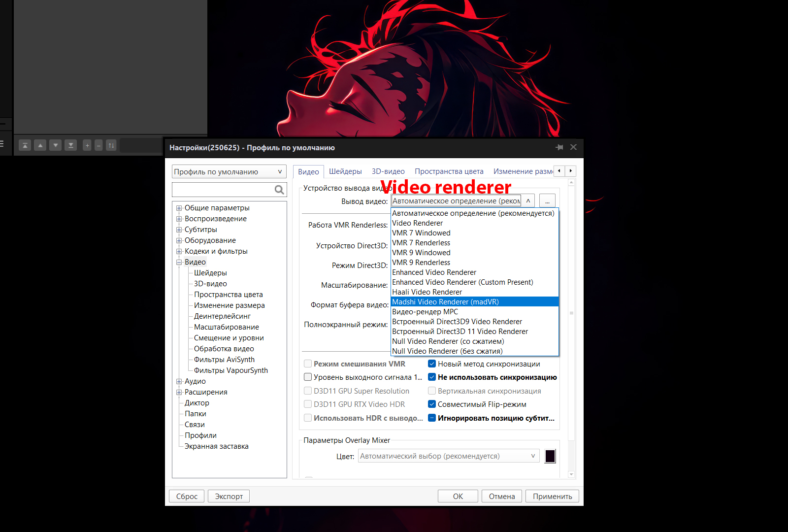This screenshot has height=532, width=788.
Task: Expand the 'Субтитры' tree node
Action: 179,230
